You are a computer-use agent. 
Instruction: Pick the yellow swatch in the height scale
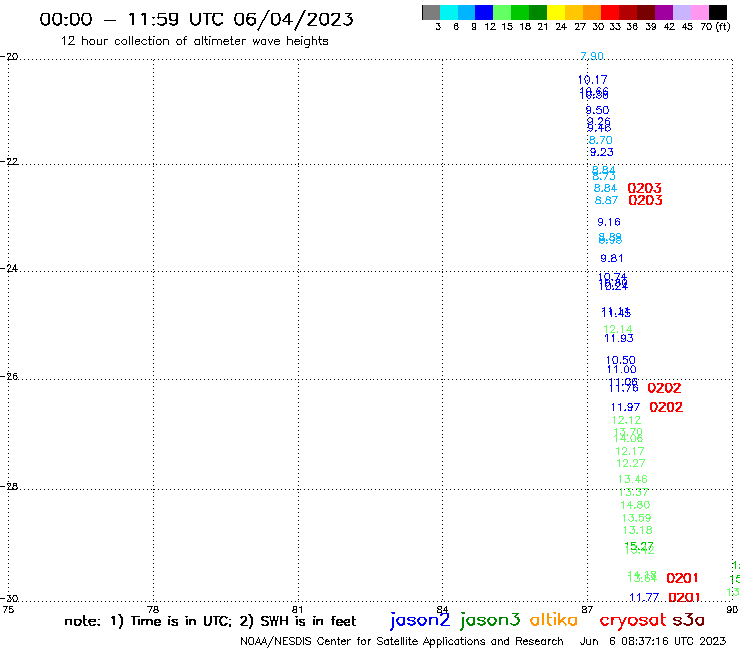point(556,12)
